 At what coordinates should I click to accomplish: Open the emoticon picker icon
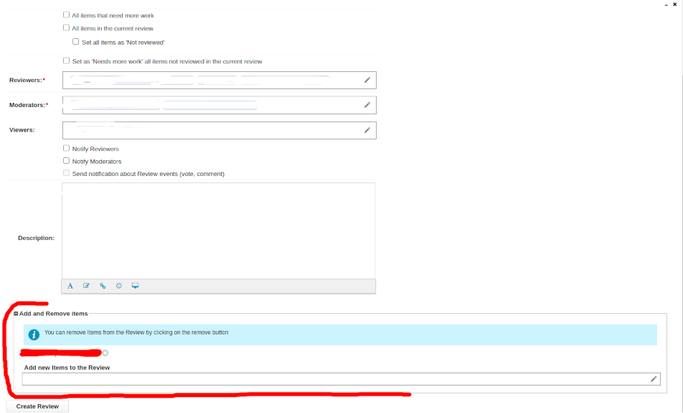[119, 286]
